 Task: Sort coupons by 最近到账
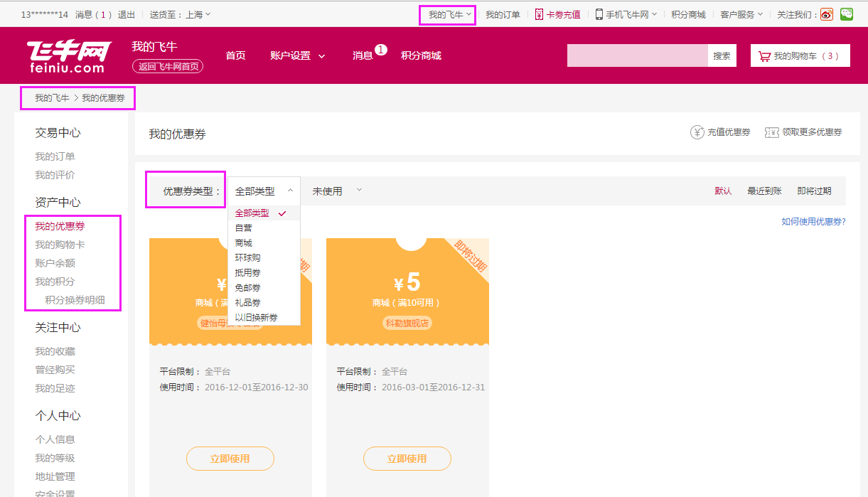coord(764,191)
